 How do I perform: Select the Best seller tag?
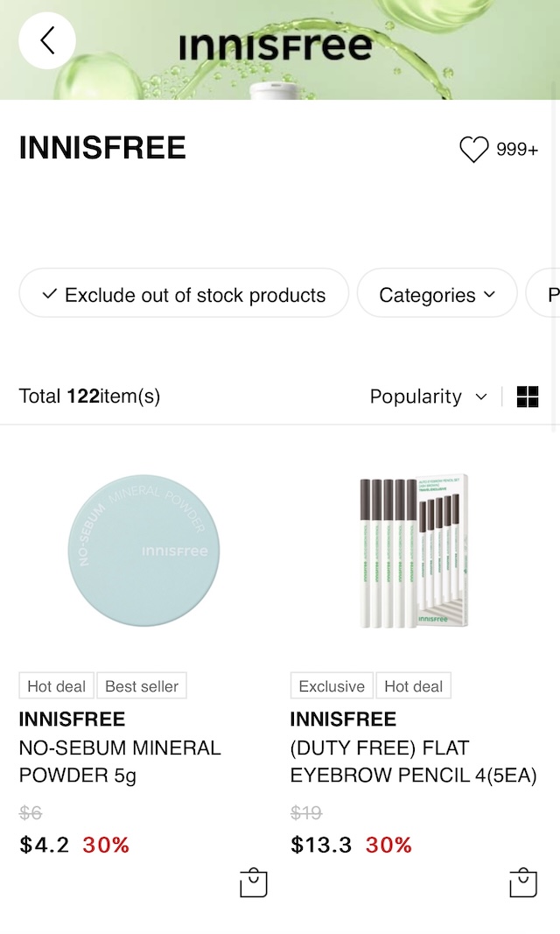[142, 685]
